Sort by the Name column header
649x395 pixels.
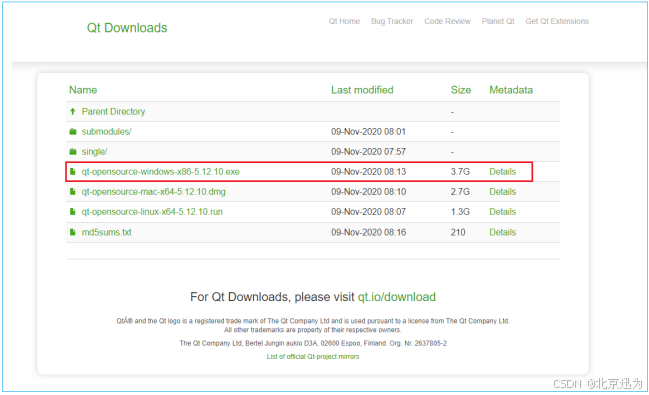pyautogui.click(x=83, y=90)
